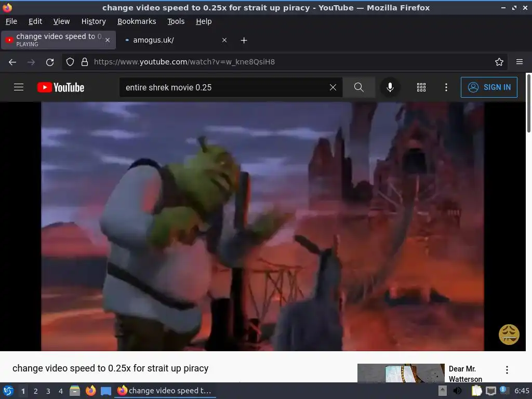Open tracking protection shield panel

click(70, 62)
